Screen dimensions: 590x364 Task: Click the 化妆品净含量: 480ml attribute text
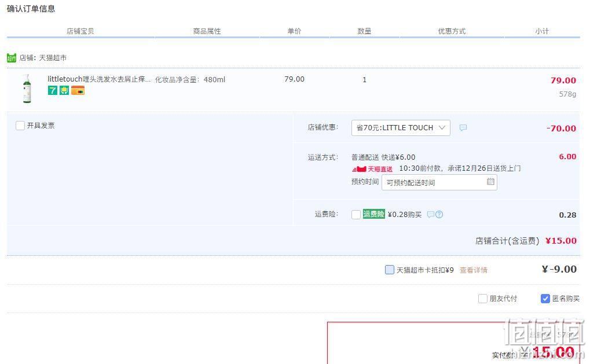(190, 80)
